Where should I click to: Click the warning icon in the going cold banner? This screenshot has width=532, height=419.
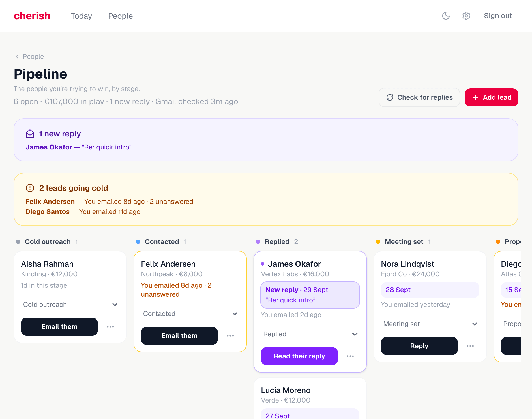point(30,188)
